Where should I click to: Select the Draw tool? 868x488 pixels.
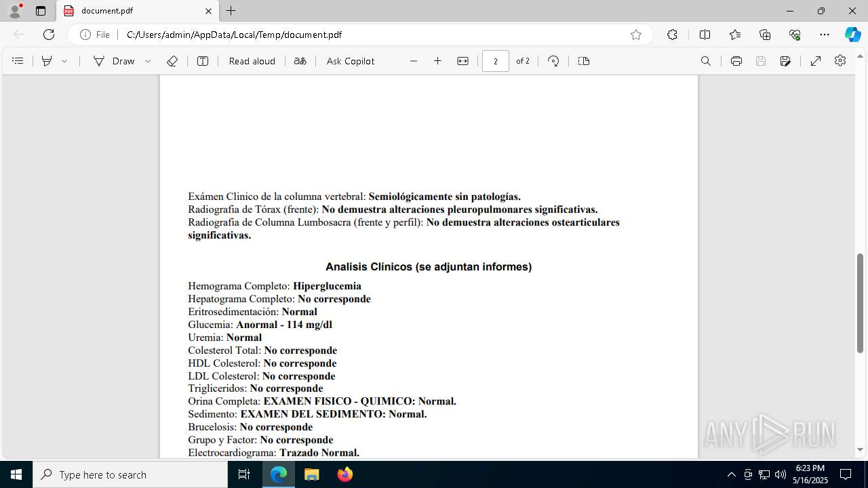[114, 61]
